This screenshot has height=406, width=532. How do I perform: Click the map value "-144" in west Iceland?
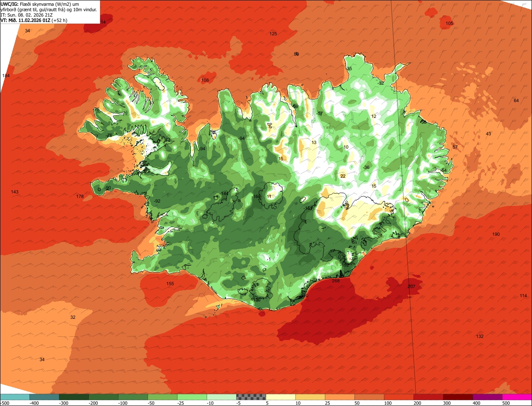point(224,194)
